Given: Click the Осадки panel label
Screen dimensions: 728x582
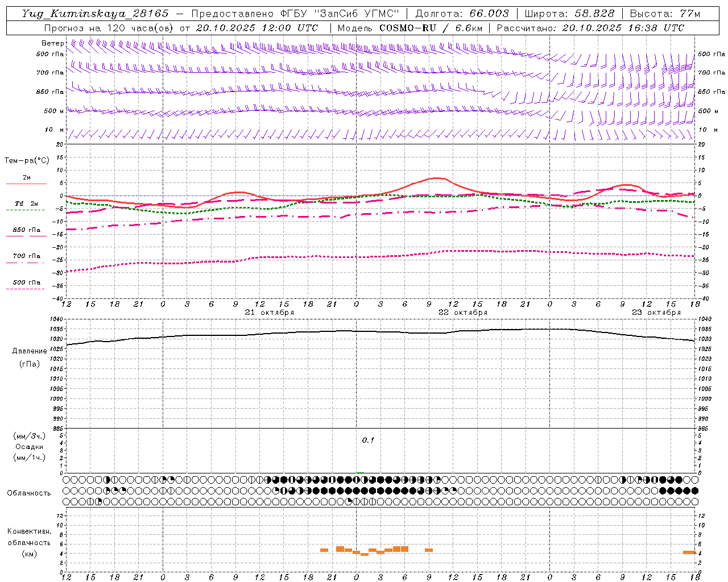Looking at the screenshot, I should (x=30, y=447).
